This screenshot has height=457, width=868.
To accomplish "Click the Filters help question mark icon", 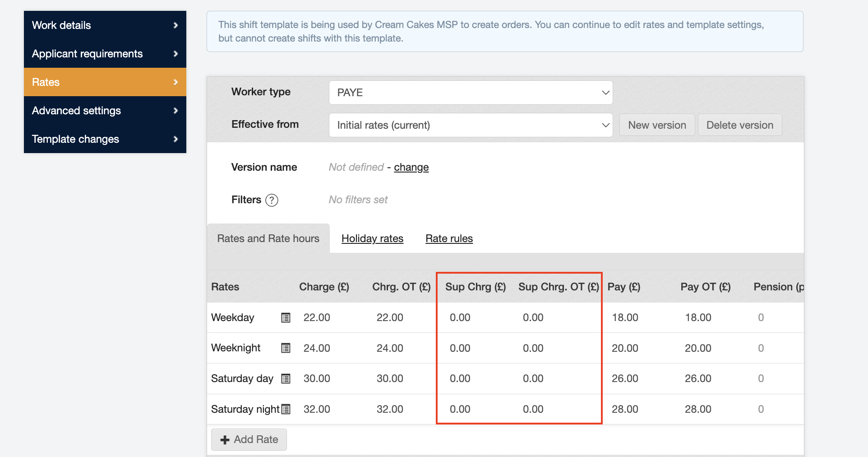I will (x=272, y=200).
